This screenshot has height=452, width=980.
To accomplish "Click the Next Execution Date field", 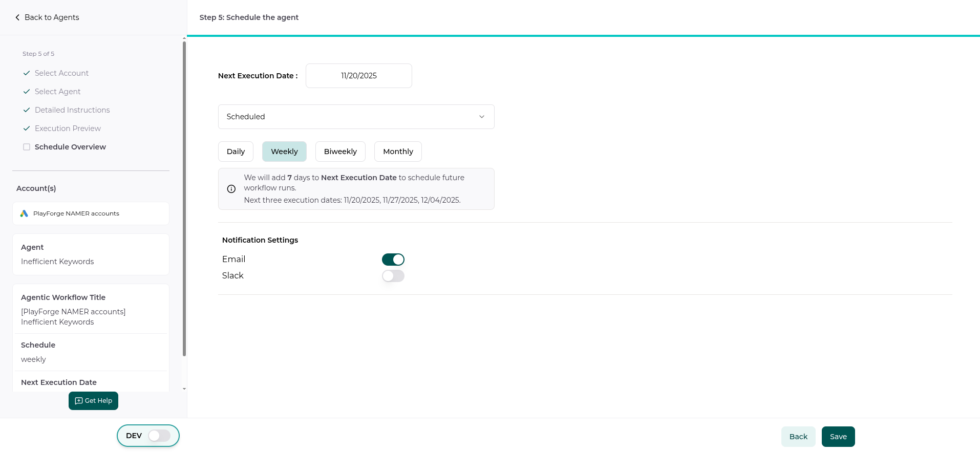I will 358,76.
